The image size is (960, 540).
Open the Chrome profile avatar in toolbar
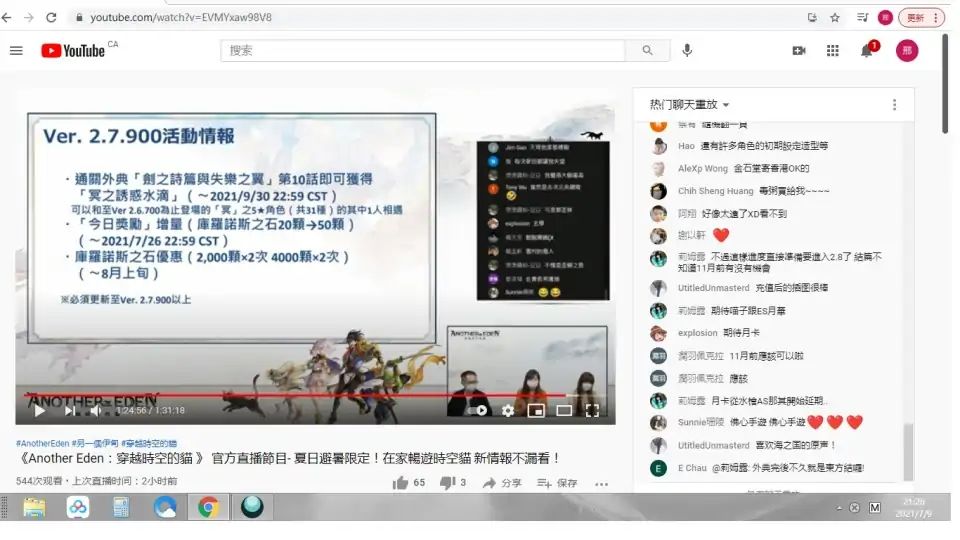click(x=885, y=18)
